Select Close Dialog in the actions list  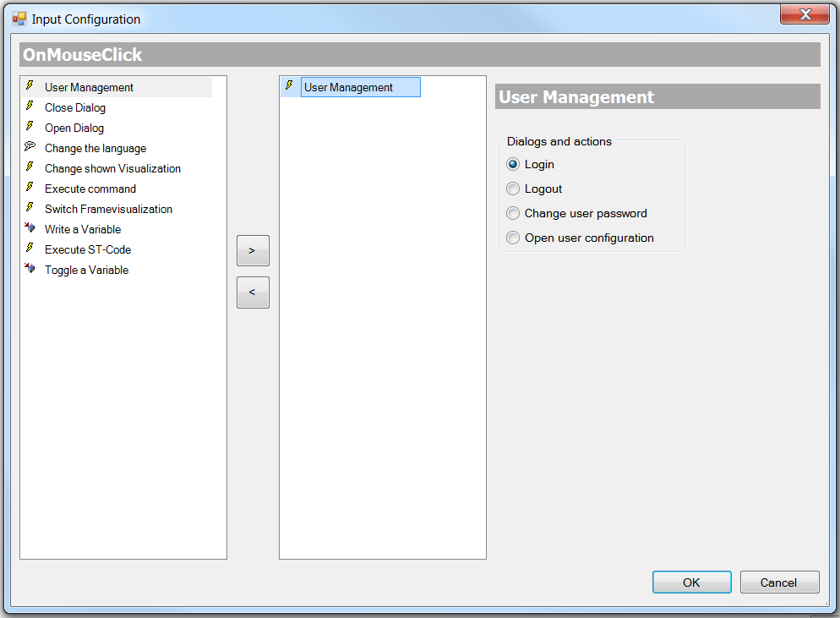(x=75, y=107)
